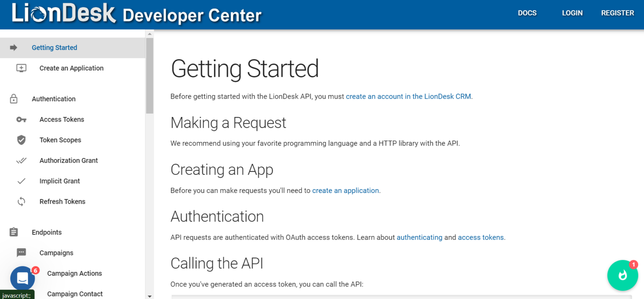This screenshot has height=299, width=644.
Task: Click the sidebar scroll up arrow
Action: click(x=150, y=34)
